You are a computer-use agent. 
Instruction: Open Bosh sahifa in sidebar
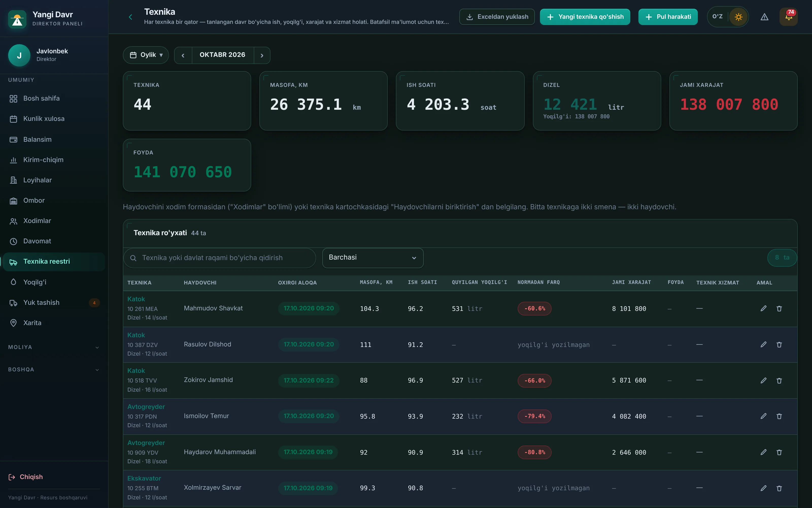[54, 99]
